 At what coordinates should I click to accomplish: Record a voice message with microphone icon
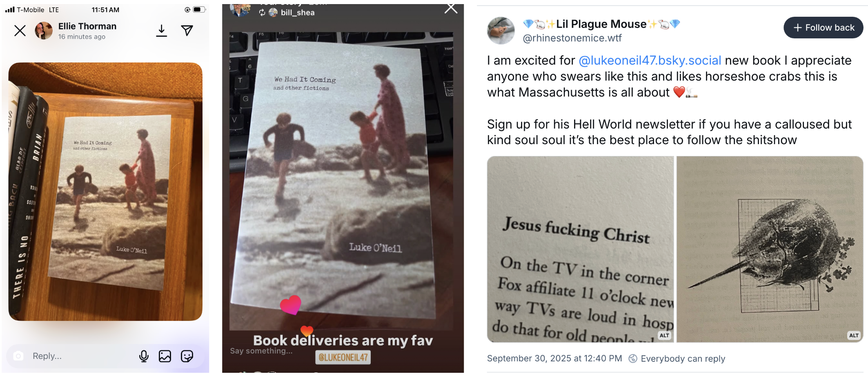(x=144, y=356)
